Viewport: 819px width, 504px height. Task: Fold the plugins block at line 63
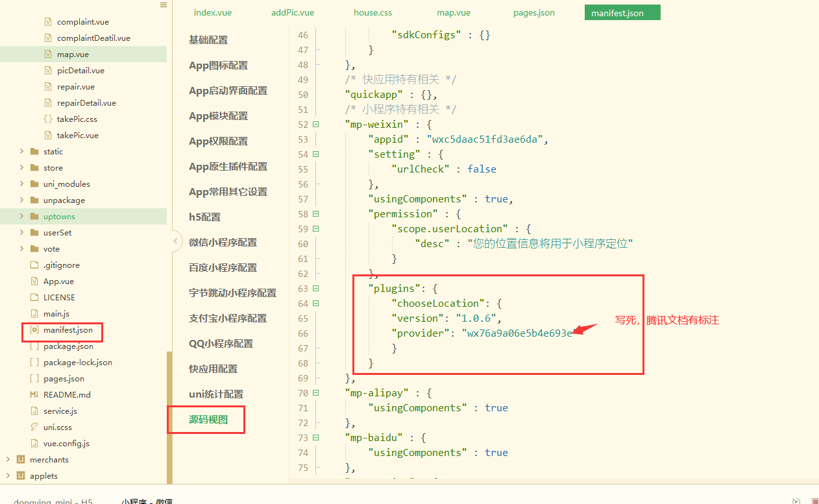coord(316,289)
